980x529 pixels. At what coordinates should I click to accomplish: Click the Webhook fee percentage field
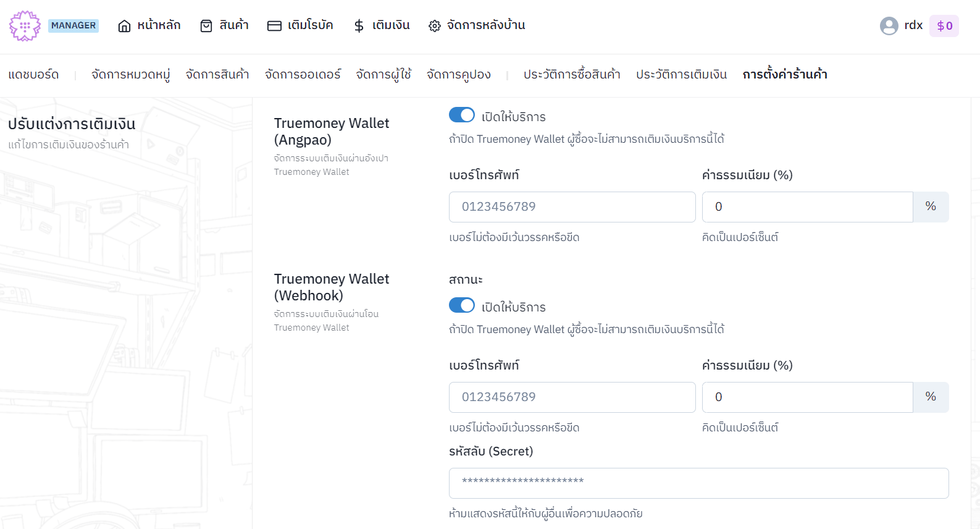806,397
